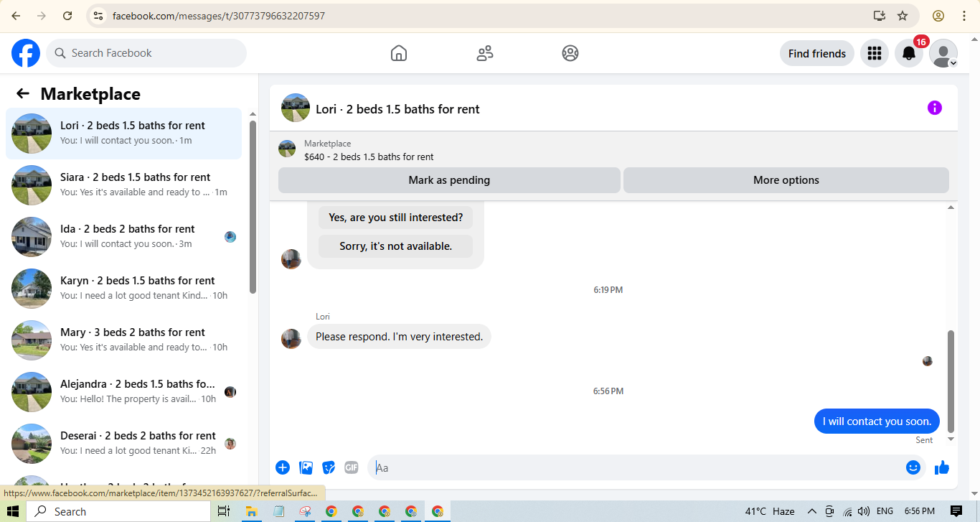This screenshot has width=980, height=522.
Task: Click the chat messages scrollbar
Action: point(951,381)
